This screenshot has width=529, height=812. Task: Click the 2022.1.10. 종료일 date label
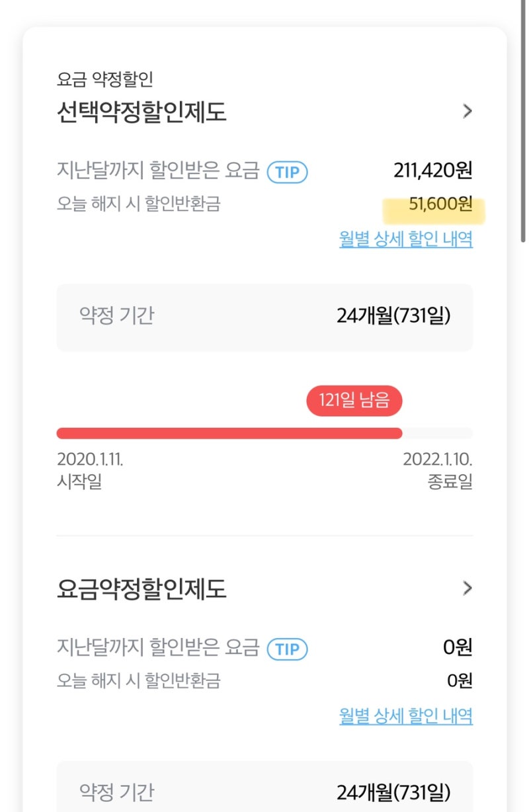438,470
